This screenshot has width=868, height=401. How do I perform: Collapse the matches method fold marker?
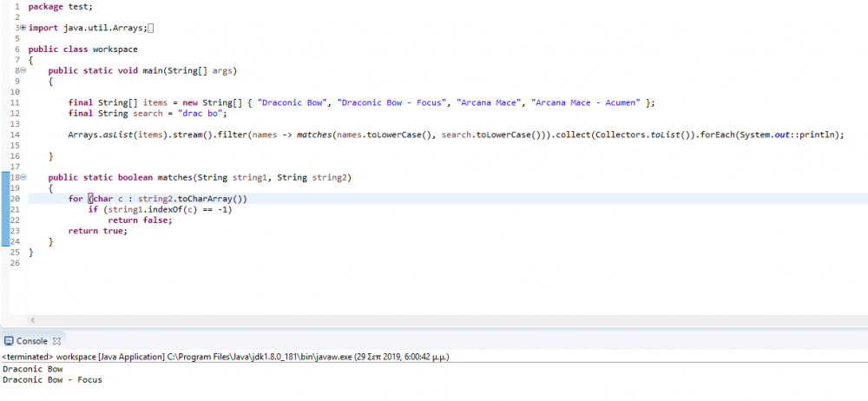(23, 177)
